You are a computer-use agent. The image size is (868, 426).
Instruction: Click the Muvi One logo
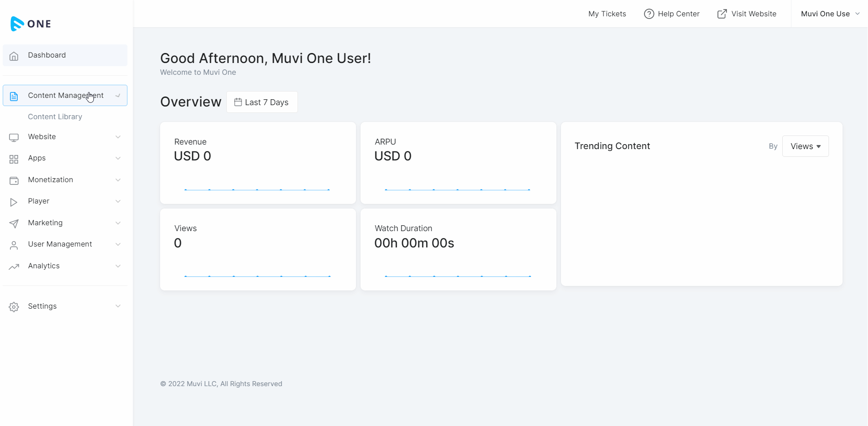(x=30, y=24)
